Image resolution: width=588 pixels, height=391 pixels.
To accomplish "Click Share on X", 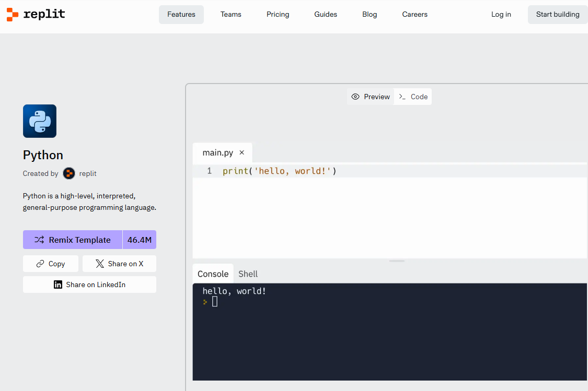I will [x=119, y=264].
